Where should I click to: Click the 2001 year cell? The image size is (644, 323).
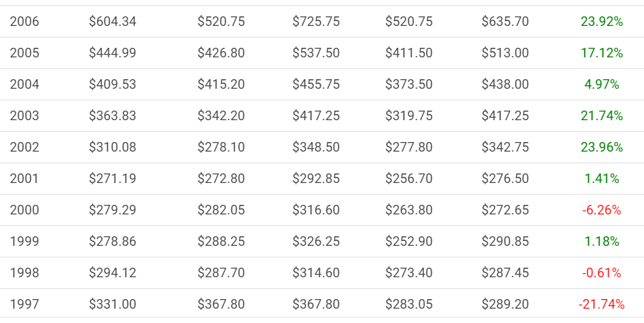(24, 178)
